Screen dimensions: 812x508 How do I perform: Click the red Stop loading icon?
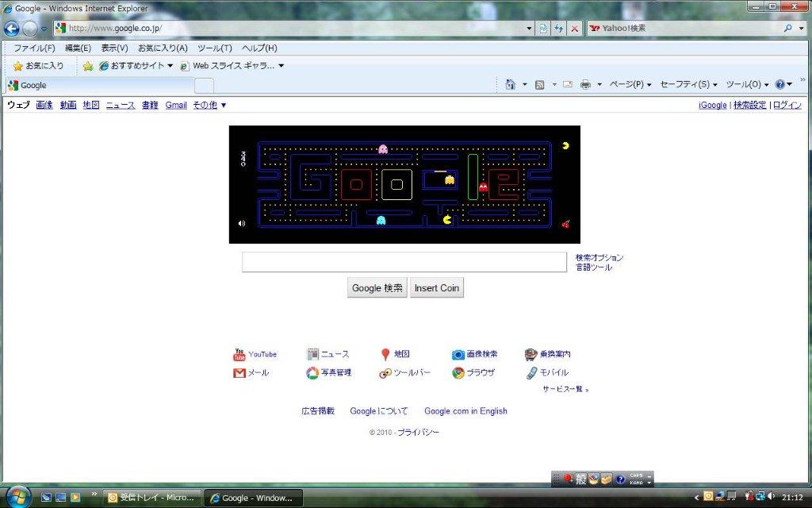point(574,29)
